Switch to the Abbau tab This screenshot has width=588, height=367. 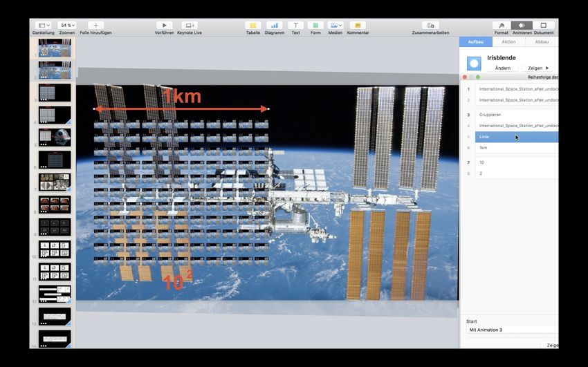[542, 41]
